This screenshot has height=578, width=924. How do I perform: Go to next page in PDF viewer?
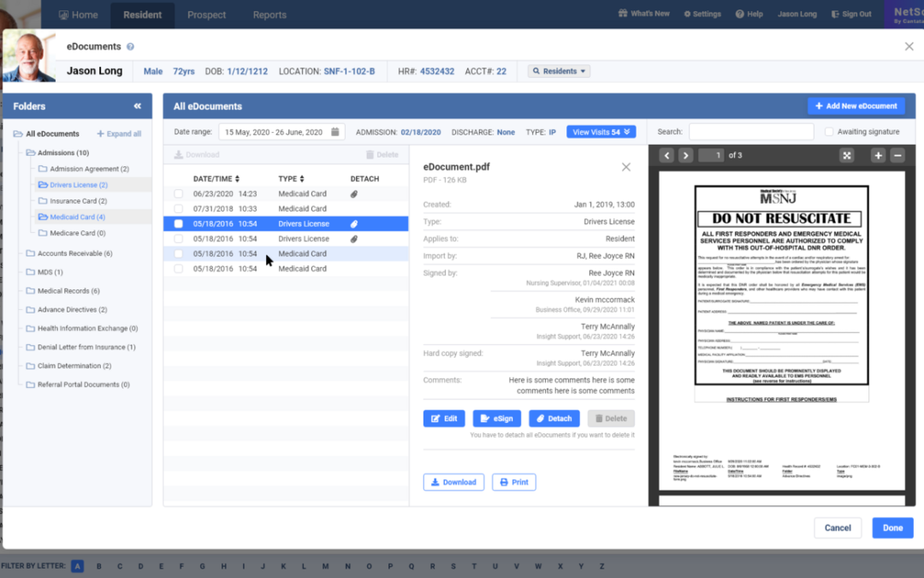coord(685,155)
